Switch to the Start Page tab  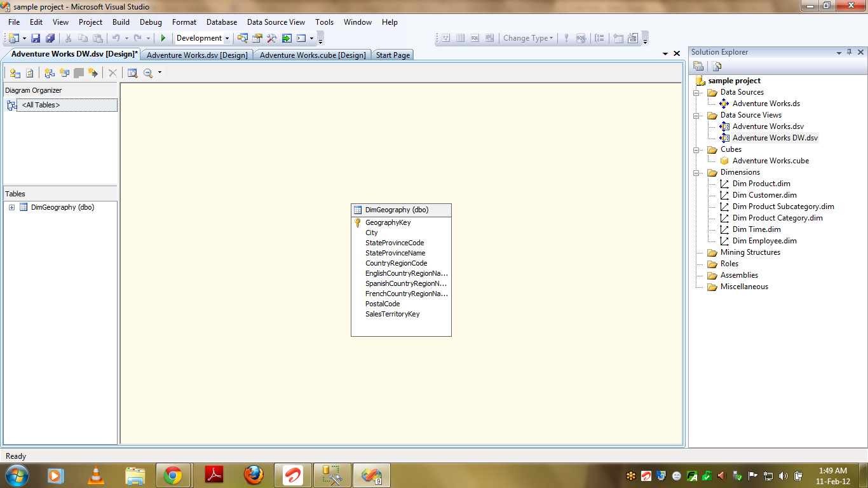393,55
